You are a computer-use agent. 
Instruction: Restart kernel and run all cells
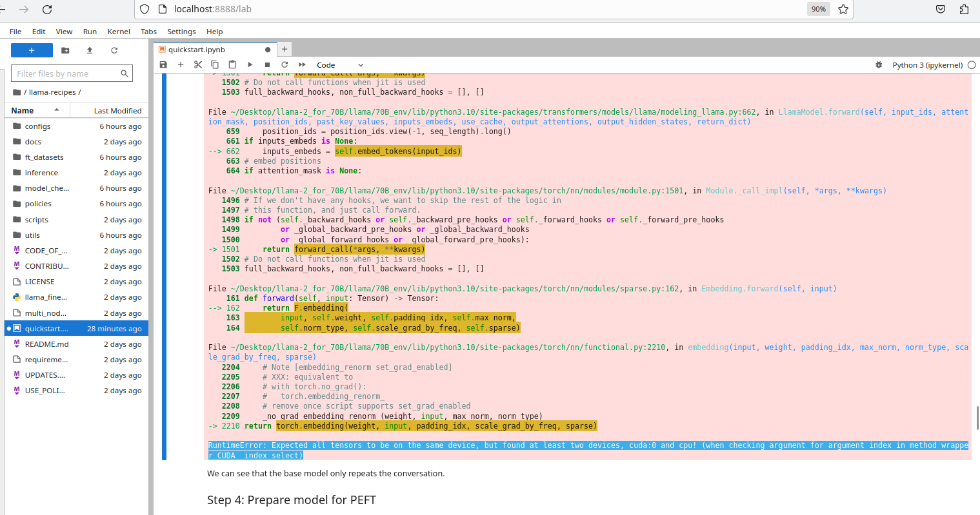coord(301,64)
